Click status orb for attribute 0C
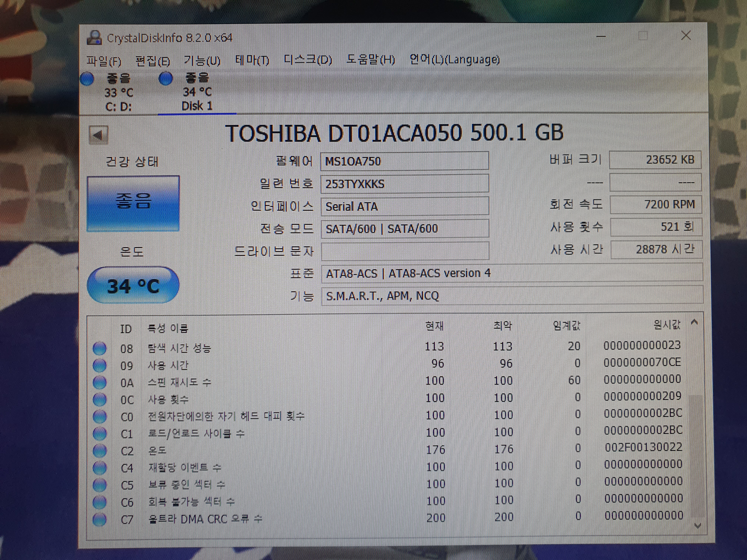Viewport: 747px width, 560px height. (100, 400)
